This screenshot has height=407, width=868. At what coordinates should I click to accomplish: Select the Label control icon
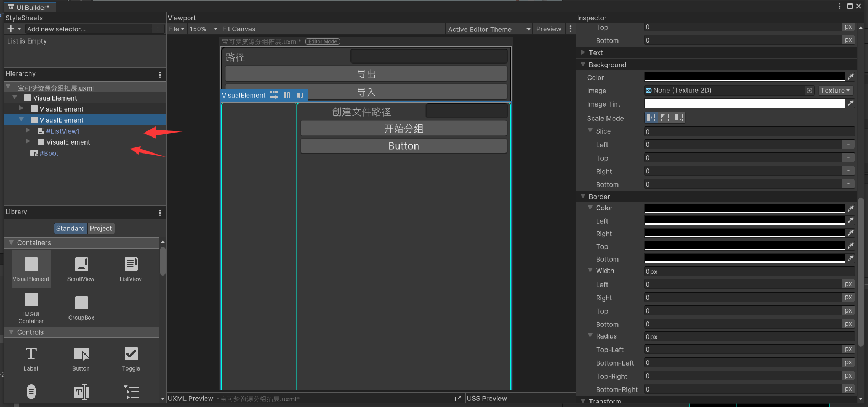(x=31, y=353)
